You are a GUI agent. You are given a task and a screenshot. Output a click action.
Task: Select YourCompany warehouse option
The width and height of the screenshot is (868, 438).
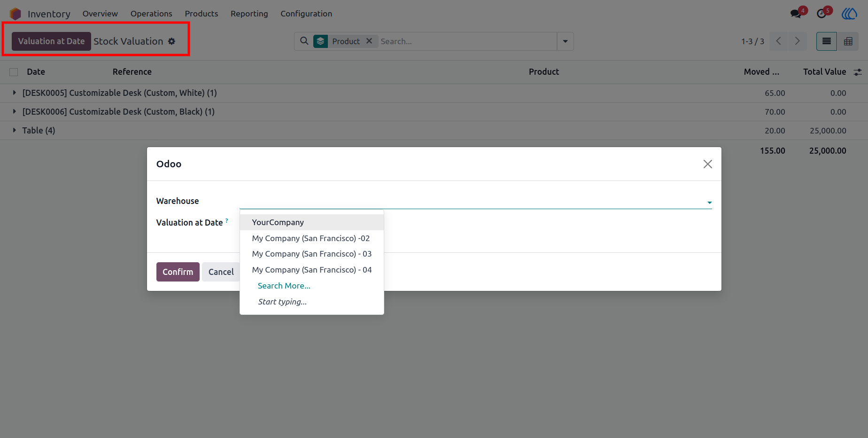pos(312,222)
